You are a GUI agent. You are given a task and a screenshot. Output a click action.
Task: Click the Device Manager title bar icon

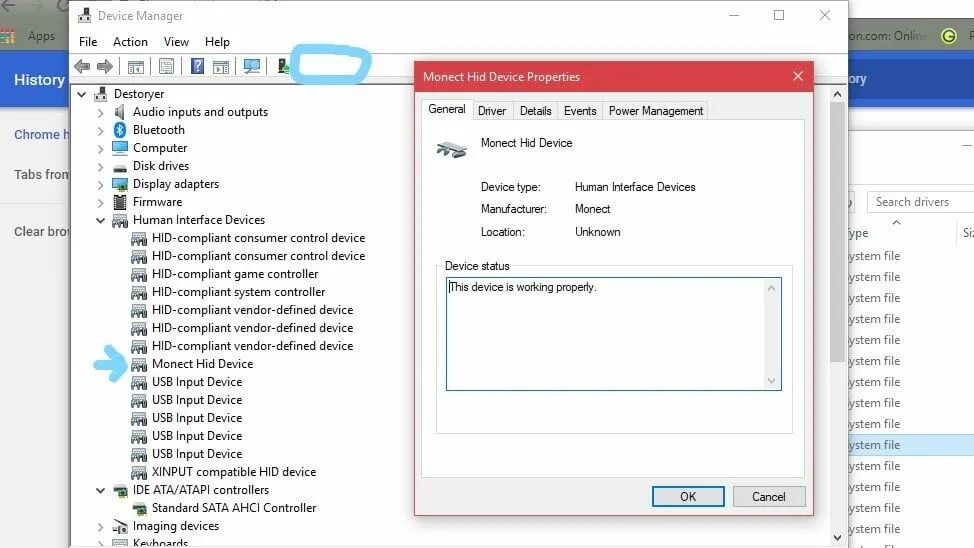coord(84,16)
